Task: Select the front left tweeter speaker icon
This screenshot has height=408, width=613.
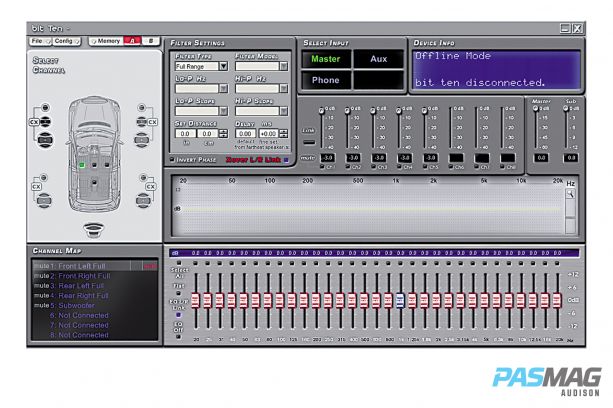Action: click(x=45, y=107)
